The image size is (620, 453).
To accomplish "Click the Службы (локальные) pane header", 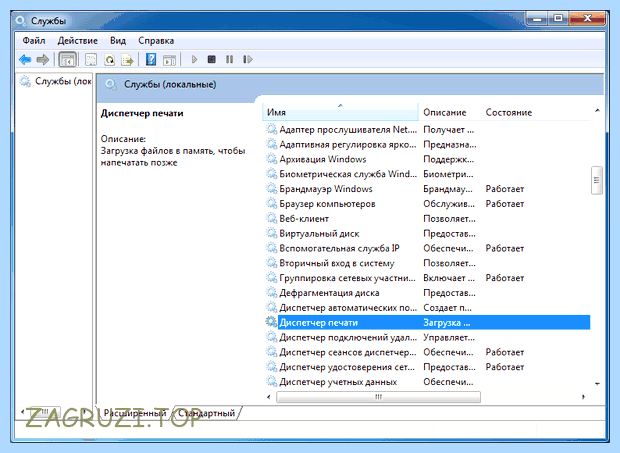I will [x=170, y=84].
